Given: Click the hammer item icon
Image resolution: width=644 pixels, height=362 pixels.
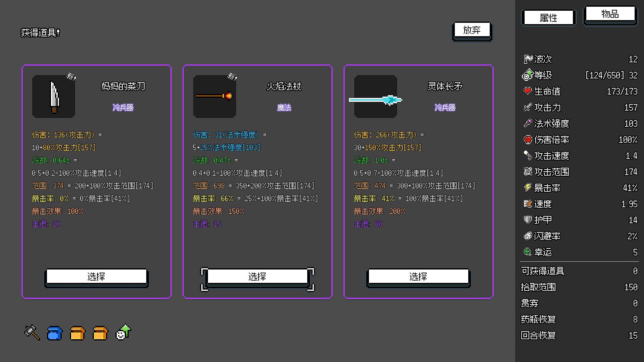Looking at the screenshot, I should point(32,333).
